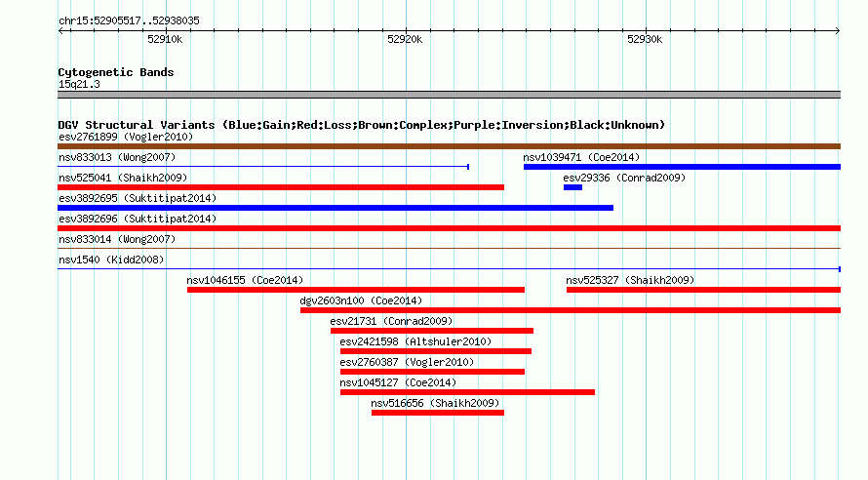
Task: Click the 52910k ruler position
Action: (165, 39)
